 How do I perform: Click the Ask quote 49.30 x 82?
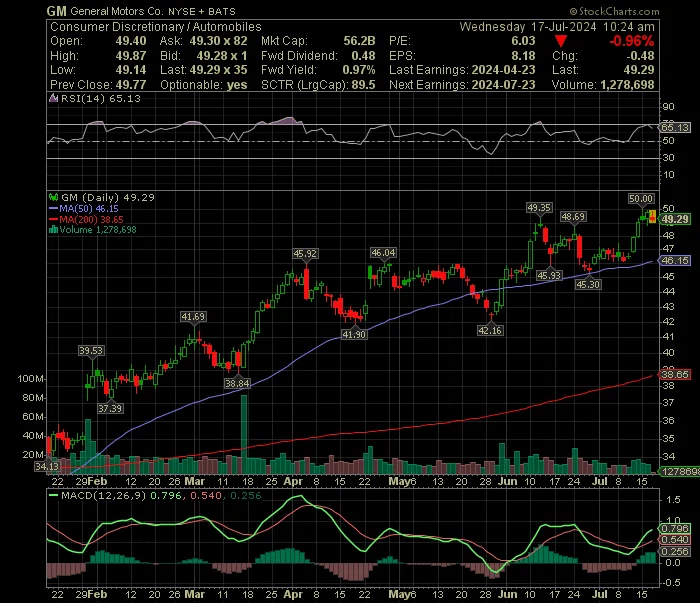218,41
